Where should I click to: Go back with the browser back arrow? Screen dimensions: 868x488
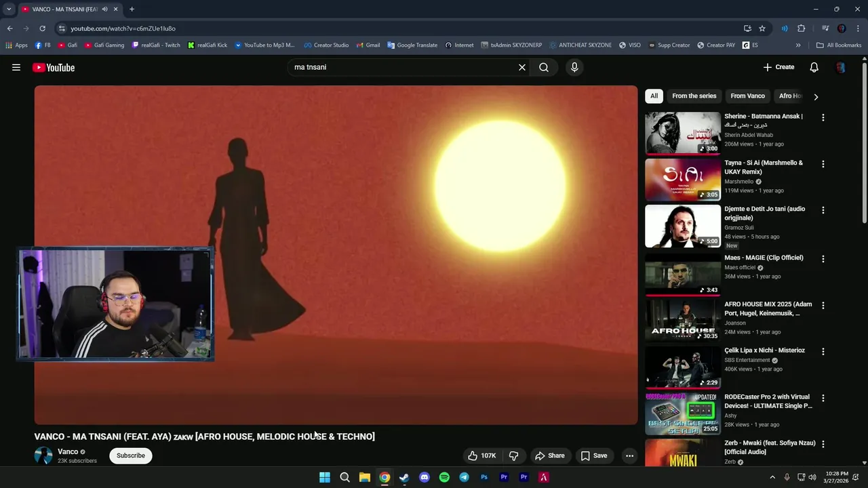tap(9, 28)
